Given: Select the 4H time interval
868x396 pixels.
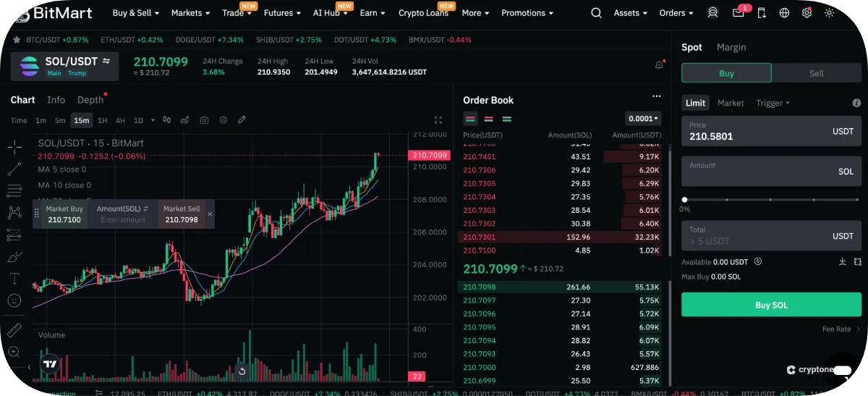Looking at the screenshot, I should (120, 120).
